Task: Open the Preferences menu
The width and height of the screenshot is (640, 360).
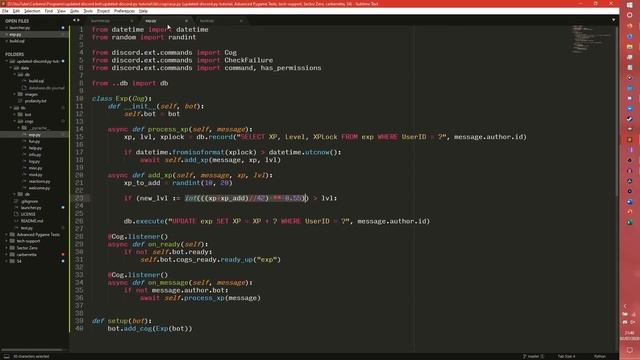Action: (x=124, y=11)
